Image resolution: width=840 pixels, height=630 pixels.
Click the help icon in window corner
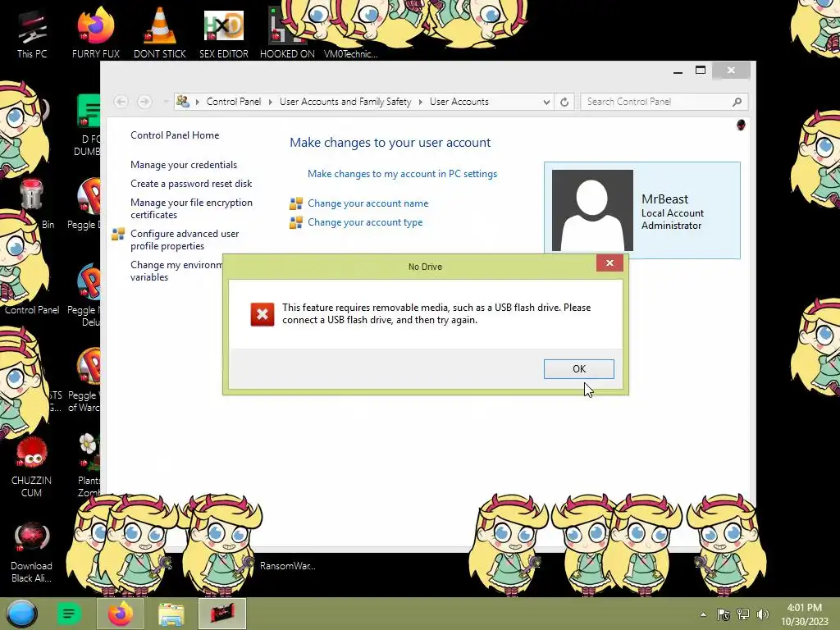(x=741, y=125)
